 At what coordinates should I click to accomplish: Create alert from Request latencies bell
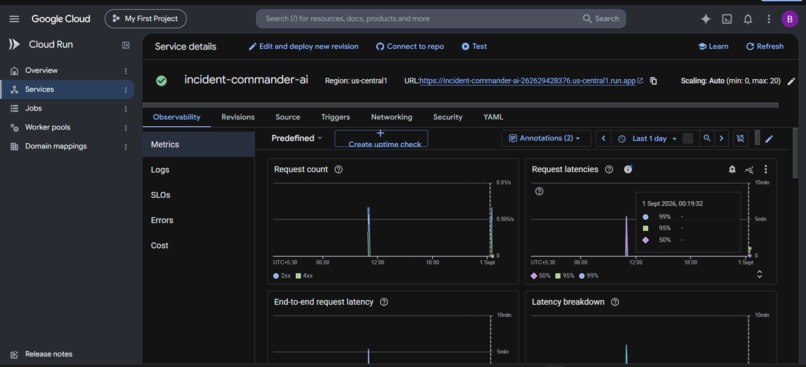click(732, 170)
